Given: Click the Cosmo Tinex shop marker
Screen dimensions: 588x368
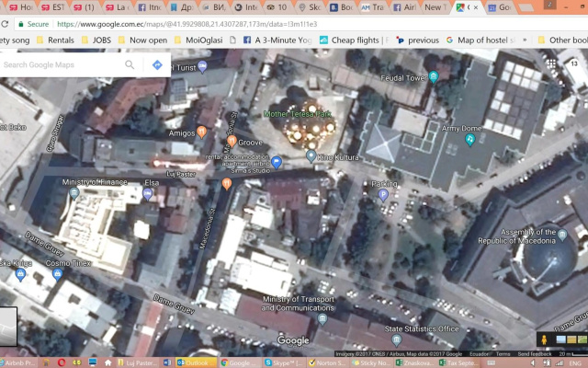Looking at the screenshot, I should pos(57,274).
